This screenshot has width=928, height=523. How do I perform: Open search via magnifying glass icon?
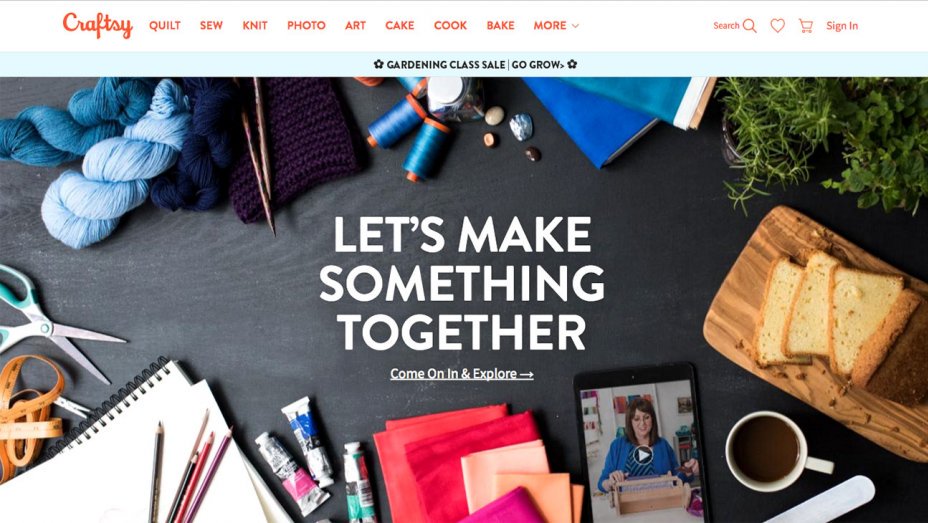750,25
